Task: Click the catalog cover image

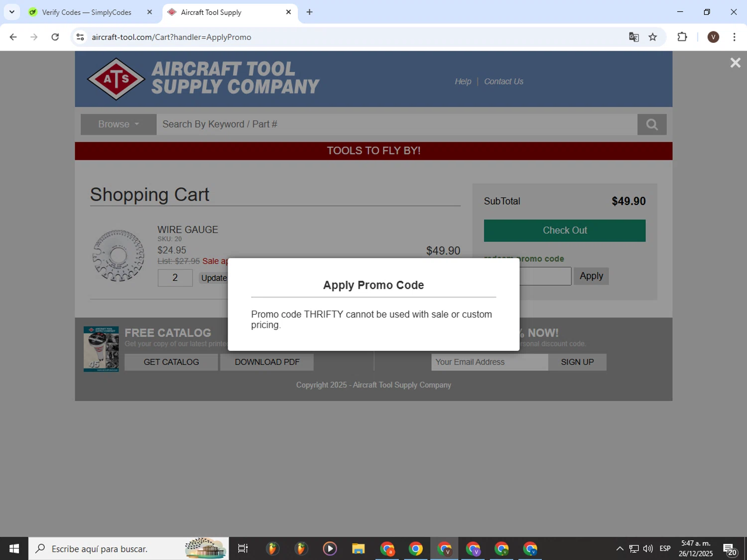Action: [x=101, y=349]
